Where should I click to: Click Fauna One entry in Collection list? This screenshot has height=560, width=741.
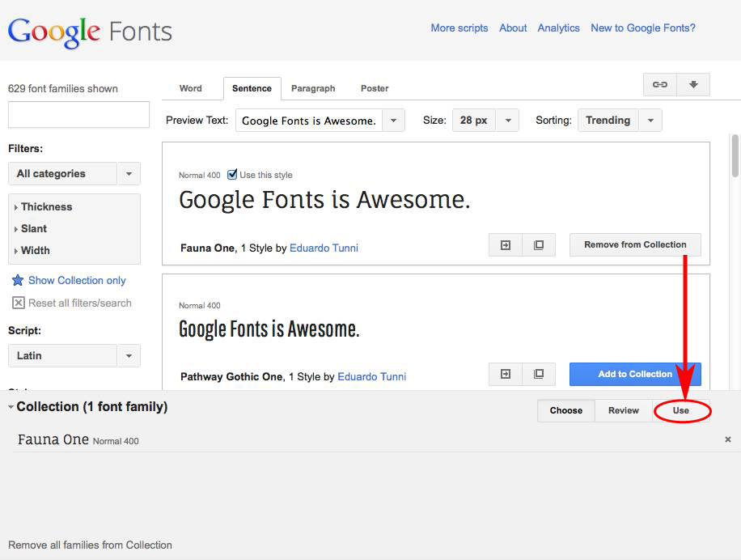pos(78,439)
